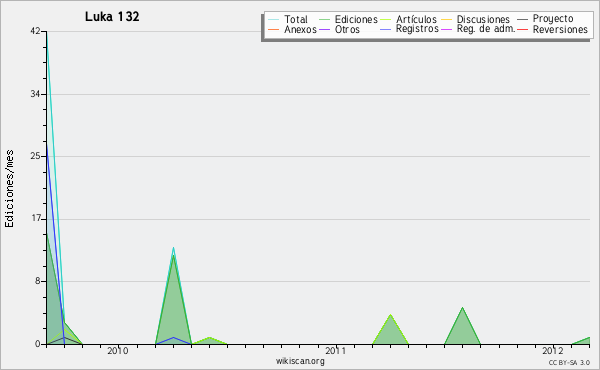Click the y-axis value 34
600x370 pixels.
[x=35, y=94]
